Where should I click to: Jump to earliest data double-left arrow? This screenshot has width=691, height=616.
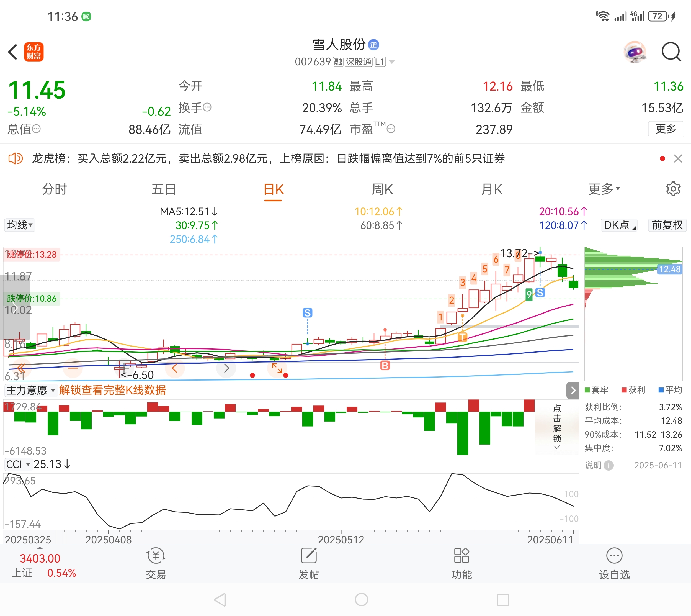coord(21,368)
